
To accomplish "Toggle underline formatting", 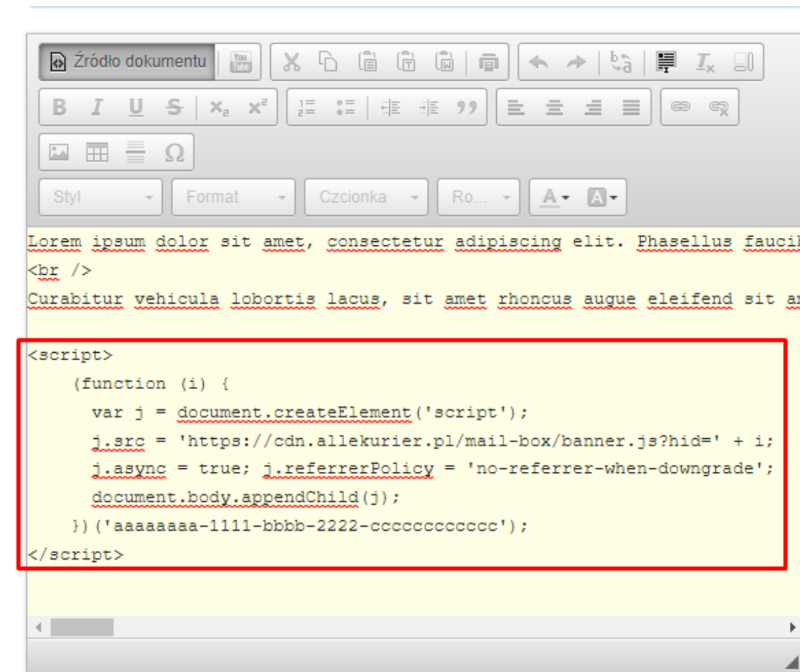I will (136, 107).
